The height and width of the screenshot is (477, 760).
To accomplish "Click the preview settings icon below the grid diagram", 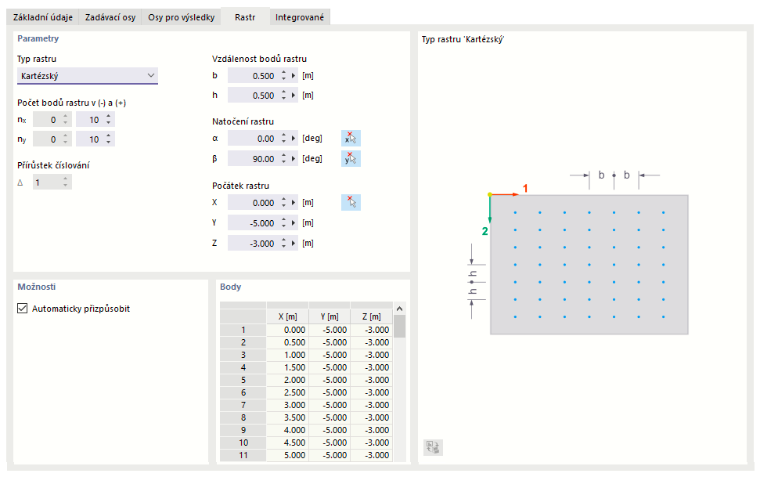I will 433,447.
